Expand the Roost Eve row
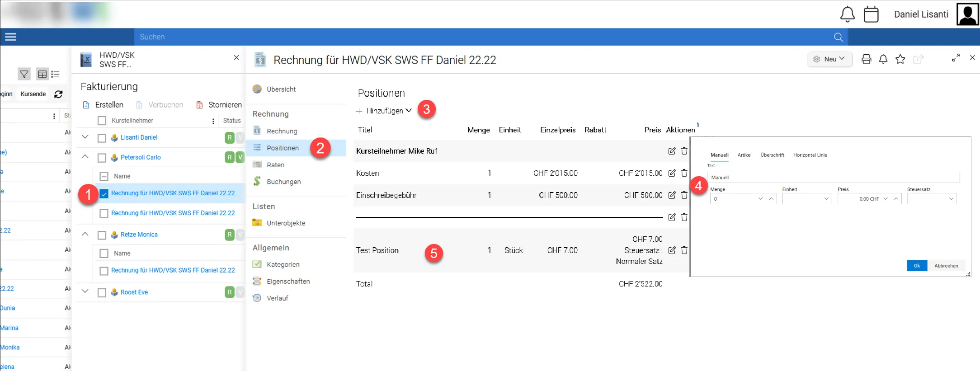This screenshot has width=980, height=371. coord(85,291)
